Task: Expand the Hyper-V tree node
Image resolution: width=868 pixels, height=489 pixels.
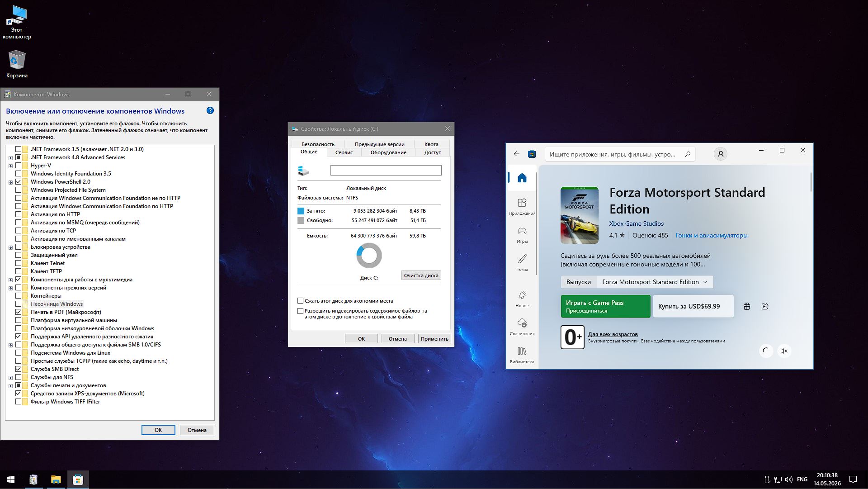Action: coord(10,166)
